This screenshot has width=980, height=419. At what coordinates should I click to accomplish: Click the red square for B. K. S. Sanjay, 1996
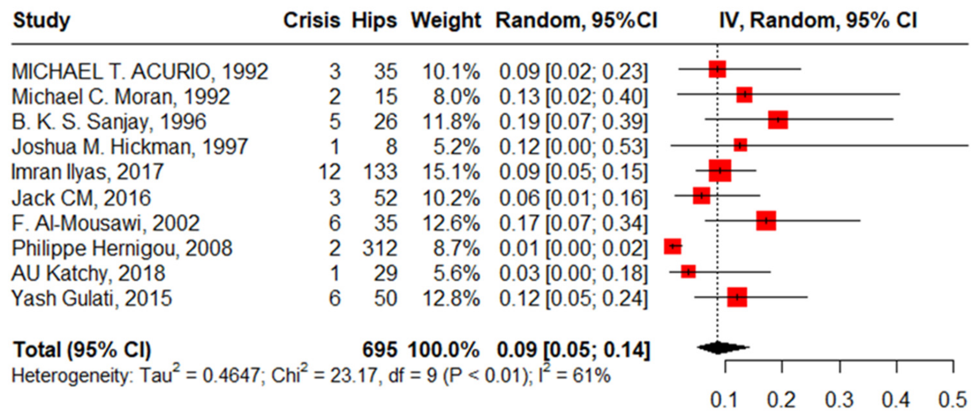(x=777, y=120)
